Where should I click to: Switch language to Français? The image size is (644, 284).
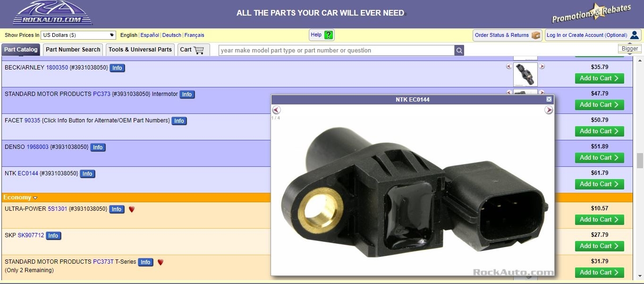click(195, 35)
